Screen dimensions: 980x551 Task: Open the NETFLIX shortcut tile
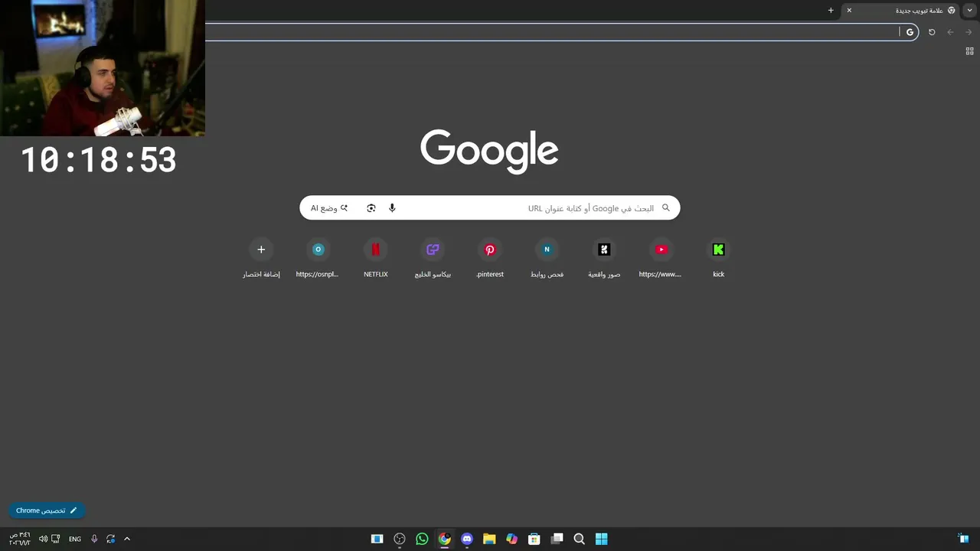[375, 259]
